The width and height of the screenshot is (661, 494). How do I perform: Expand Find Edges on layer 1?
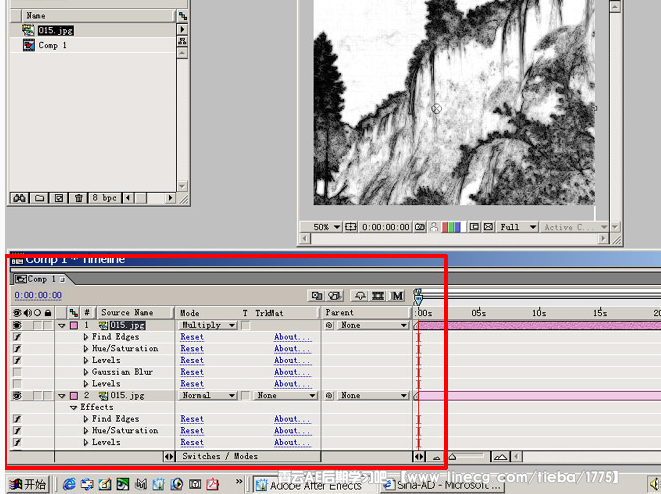(86, 337)
